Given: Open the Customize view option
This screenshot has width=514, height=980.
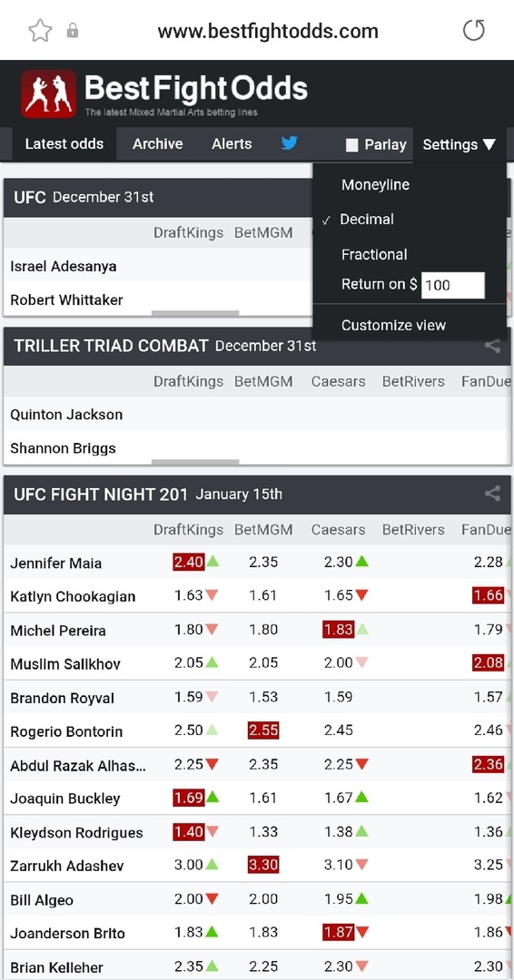Looking at the screenshot, I should (x=393, y=325).
